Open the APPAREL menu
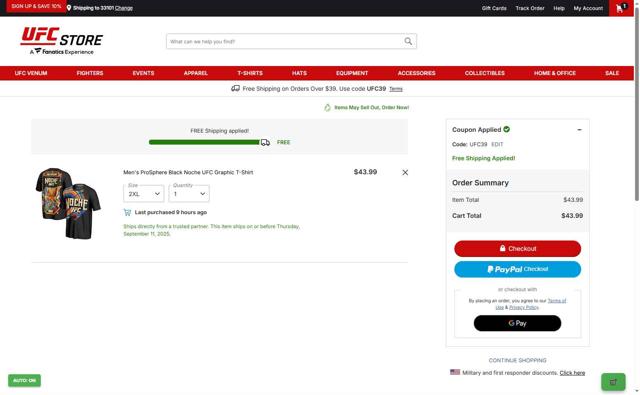640x395 pixels. coord(196,73)
